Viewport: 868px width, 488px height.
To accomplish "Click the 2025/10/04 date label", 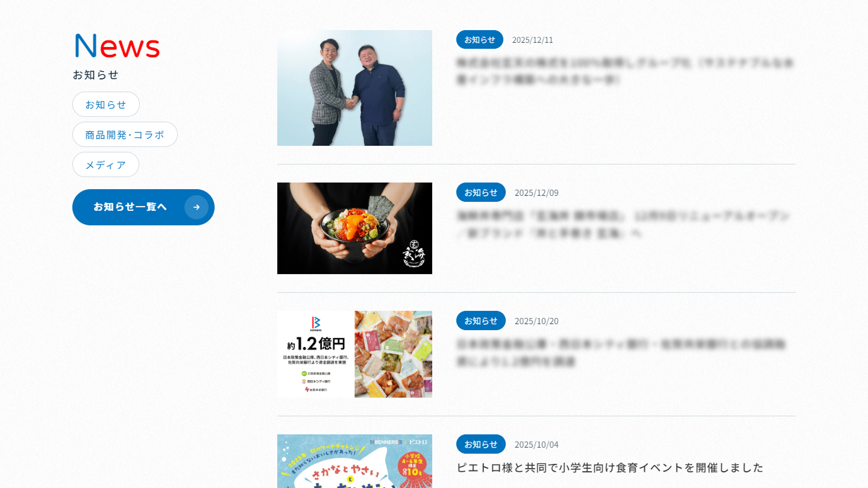I will [x=536, y=445].
